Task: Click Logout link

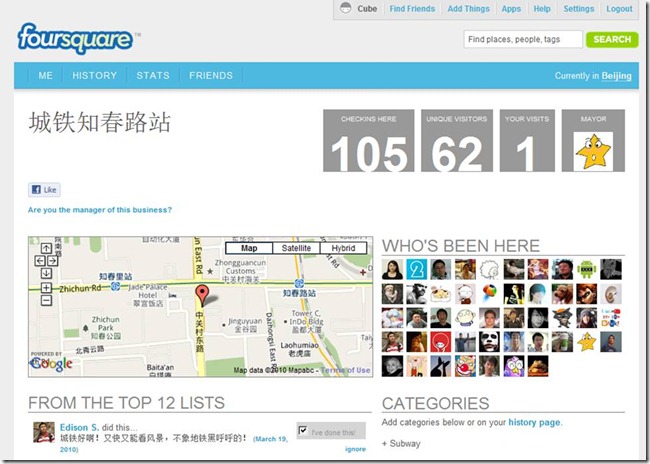Action: click(619, 9)
